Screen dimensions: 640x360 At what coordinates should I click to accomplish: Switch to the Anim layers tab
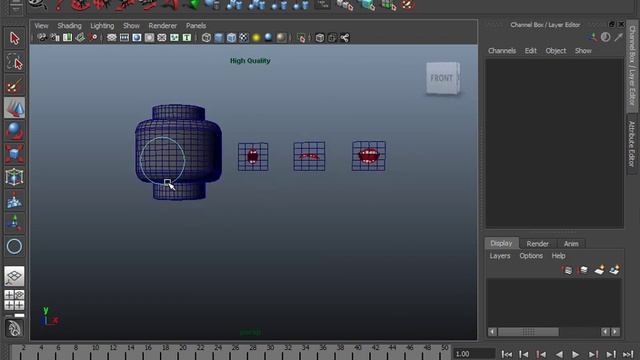coord(571,244)
